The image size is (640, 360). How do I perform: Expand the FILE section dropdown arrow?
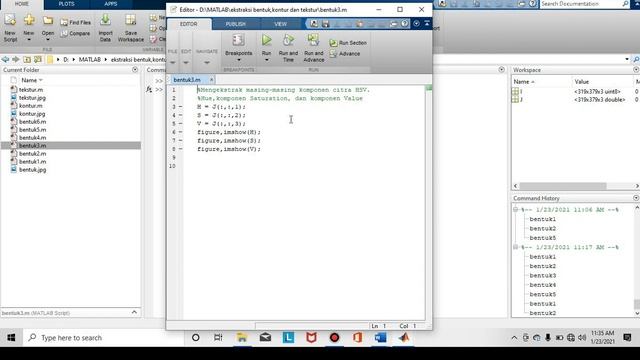click(173, 63)
